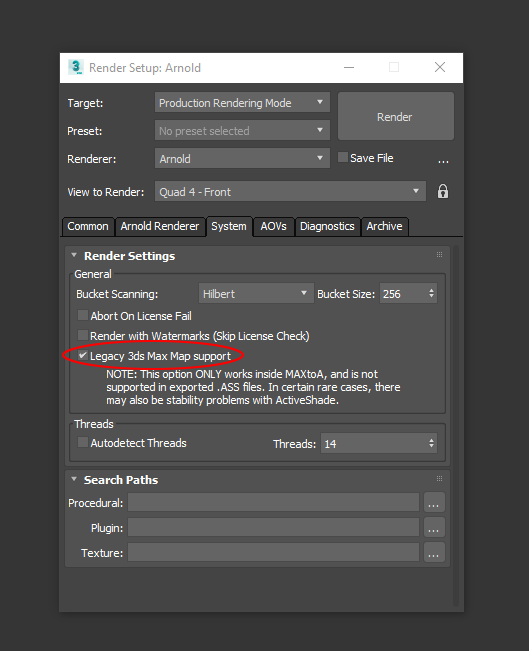This screenshot has width=529, height=651.
Task: Open the View to Render dropdown
Action: point(290,191)
